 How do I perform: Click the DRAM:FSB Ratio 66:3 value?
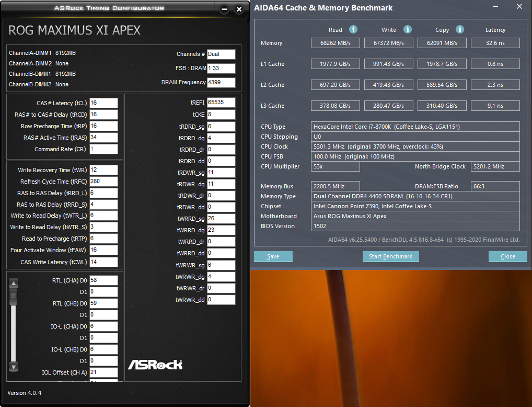(495, 186)
